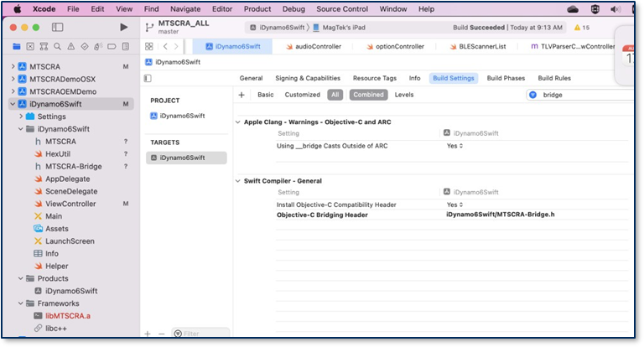Open the Test navigator diamond icon
Image resolution: width=644 pixels, height=347 pixels.
(85, 46)
